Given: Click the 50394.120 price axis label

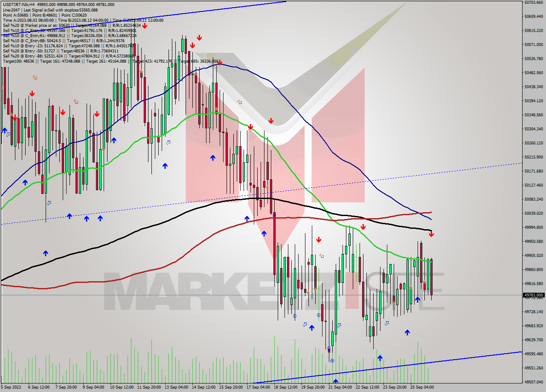Looking at the screenshot, I should pos(534,101).
